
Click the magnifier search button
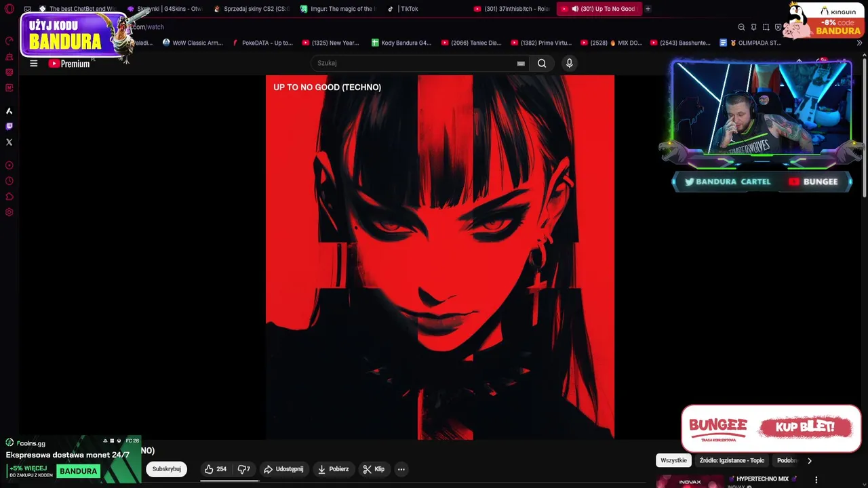[542, 63]
